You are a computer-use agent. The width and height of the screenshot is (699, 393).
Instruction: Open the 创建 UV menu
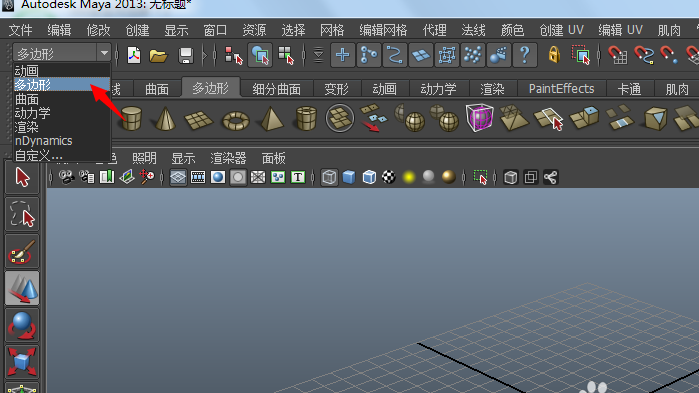click(x=561, y=30)
